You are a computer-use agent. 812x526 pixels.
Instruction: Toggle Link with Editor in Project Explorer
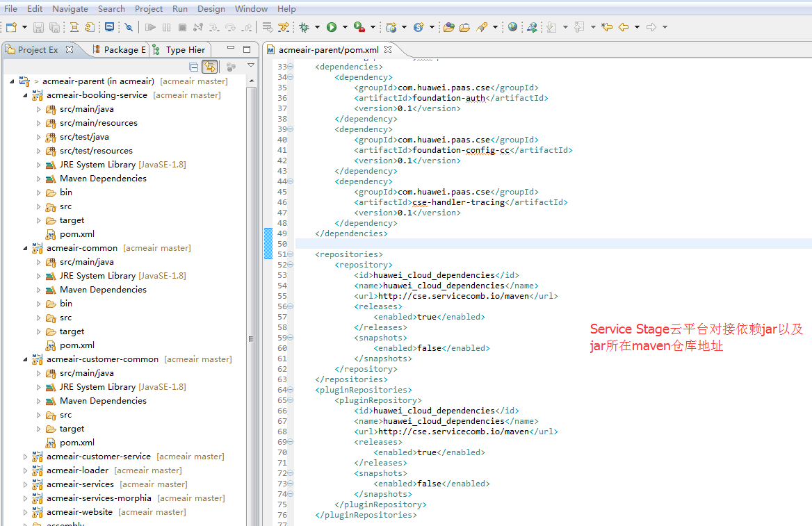(x=209, y=67)
